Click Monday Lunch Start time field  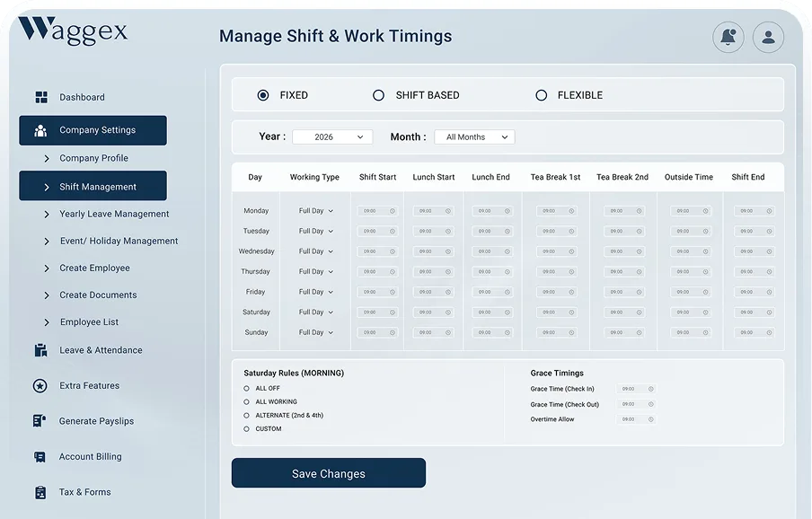[434, 211]
